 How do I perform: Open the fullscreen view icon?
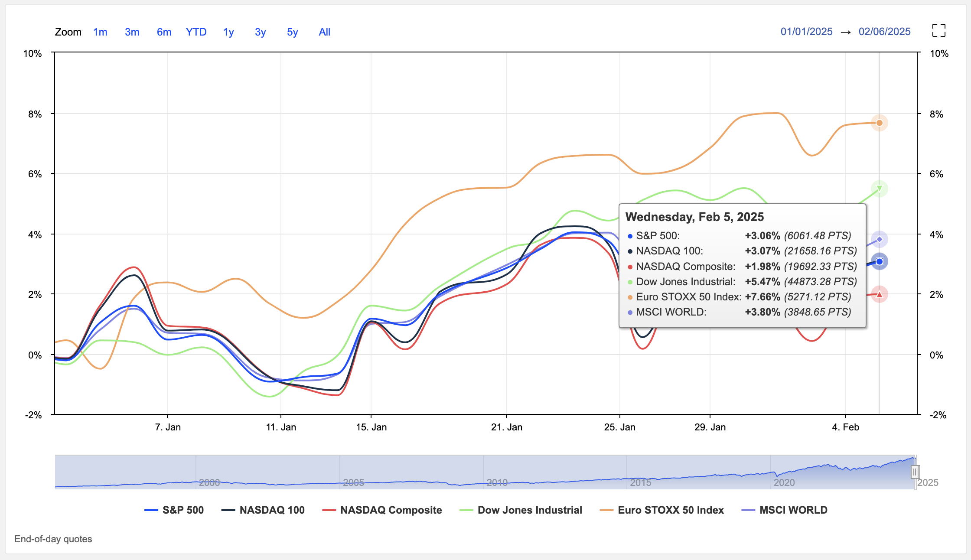938,31
